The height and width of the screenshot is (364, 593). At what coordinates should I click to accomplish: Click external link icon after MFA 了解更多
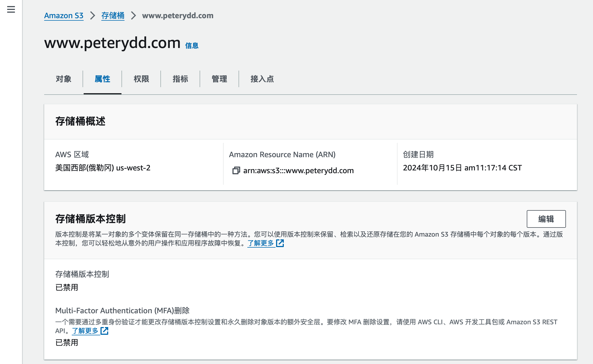point(104,331)
